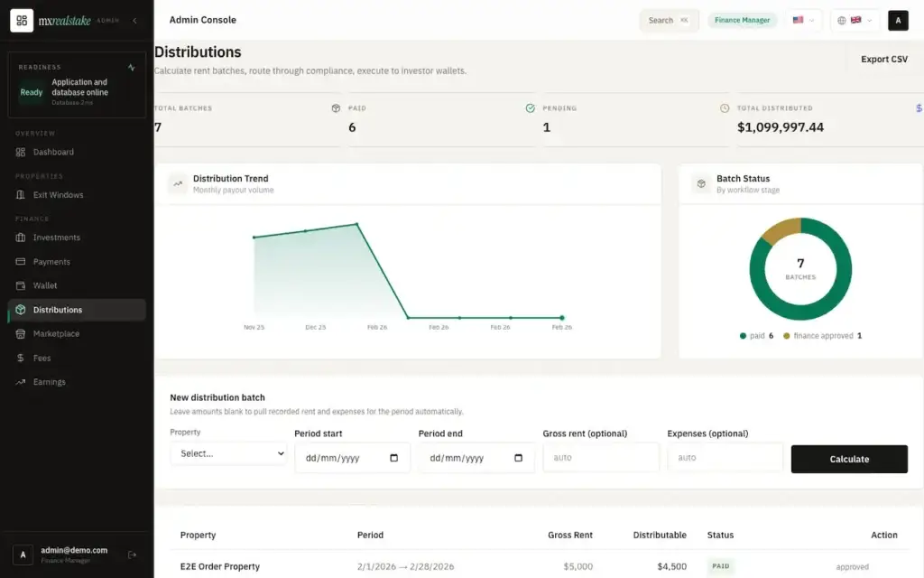Click the Ready status badge
The height and width of the screenshot is (578, 924).
coord(32,93)
